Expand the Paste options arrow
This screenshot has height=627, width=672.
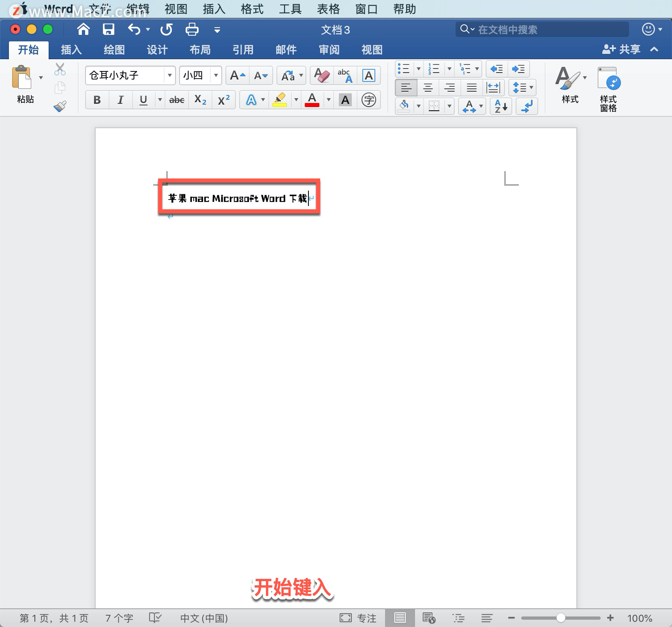(41, 77)
